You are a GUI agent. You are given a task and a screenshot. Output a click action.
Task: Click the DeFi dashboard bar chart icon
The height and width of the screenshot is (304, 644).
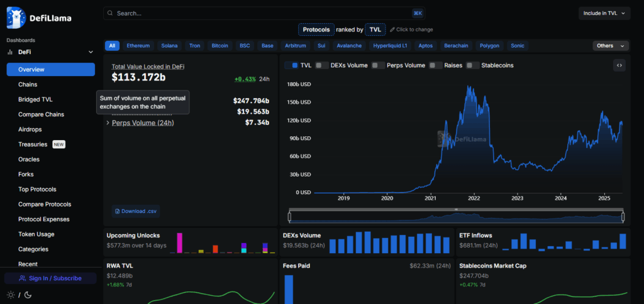pos(11,52)
